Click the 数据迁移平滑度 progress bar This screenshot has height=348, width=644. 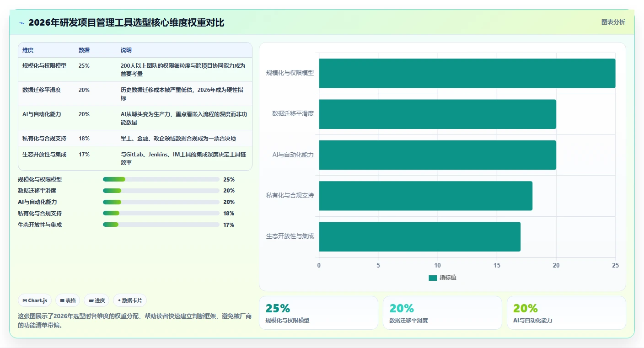pos(161,191)
